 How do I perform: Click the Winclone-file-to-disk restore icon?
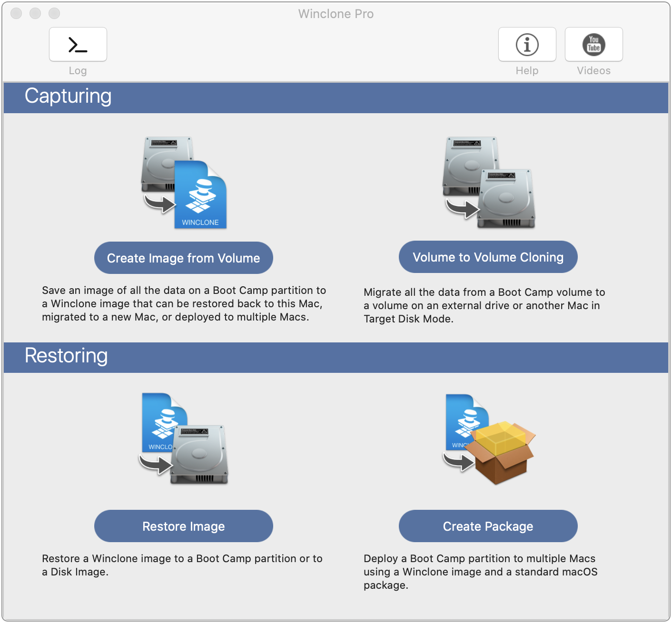(x=184, y=438)
